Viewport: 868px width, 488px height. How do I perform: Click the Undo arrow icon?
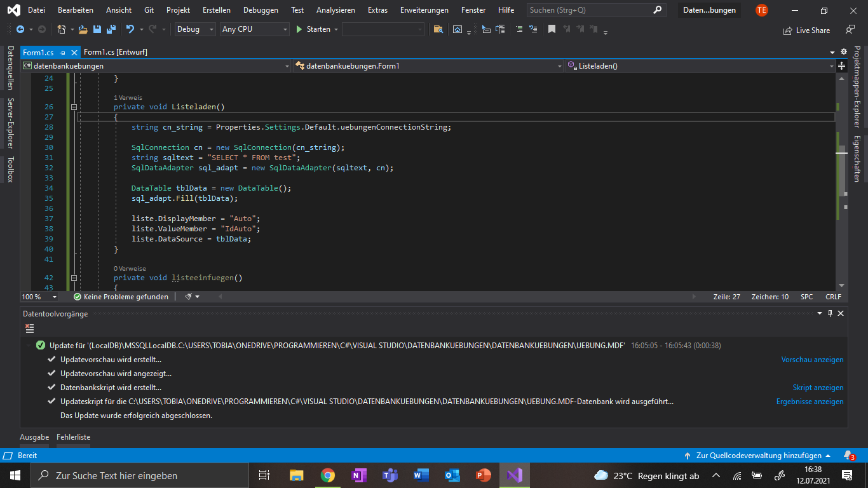(130, 29)
